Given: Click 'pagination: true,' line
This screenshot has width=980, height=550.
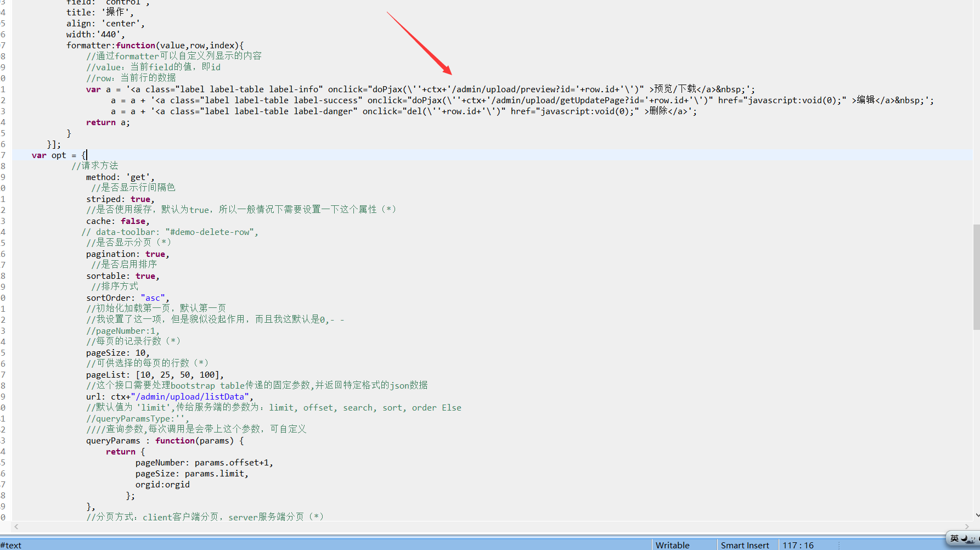Looking at the screenshot, I should (x=127, y=254).
